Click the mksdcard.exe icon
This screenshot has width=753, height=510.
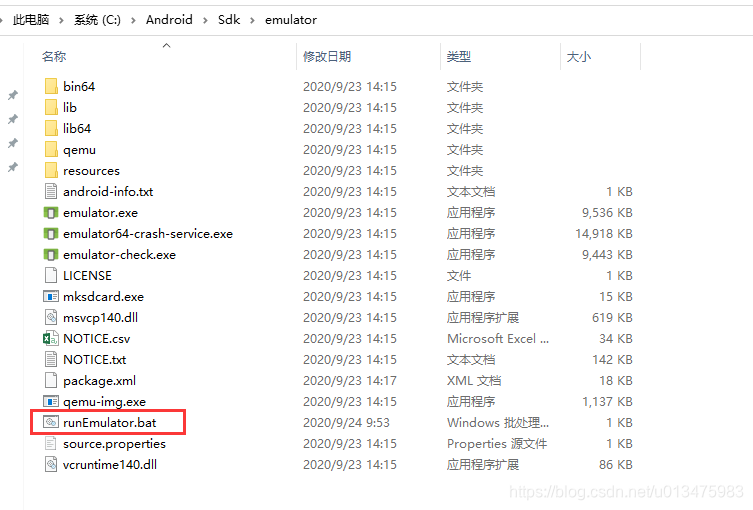(x=51, y=296)
